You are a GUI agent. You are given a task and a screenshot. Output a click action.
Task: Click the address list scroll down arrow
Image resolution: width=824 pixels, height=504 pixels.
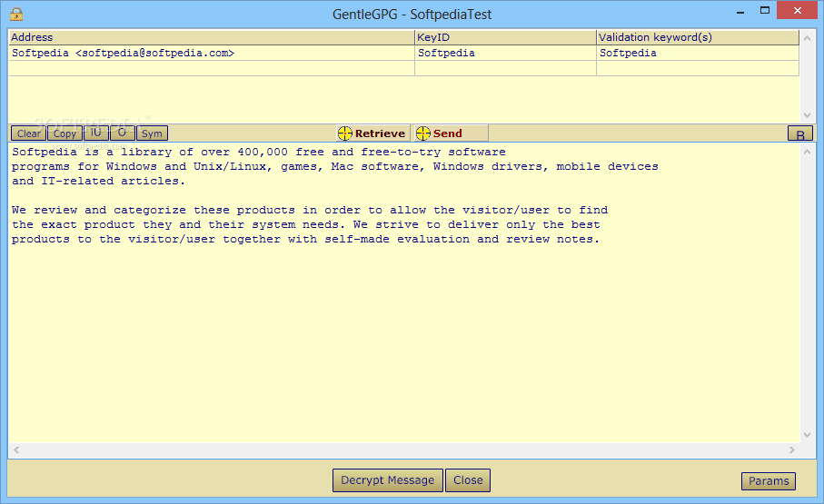pyautogui.click(x=807, y=115)
